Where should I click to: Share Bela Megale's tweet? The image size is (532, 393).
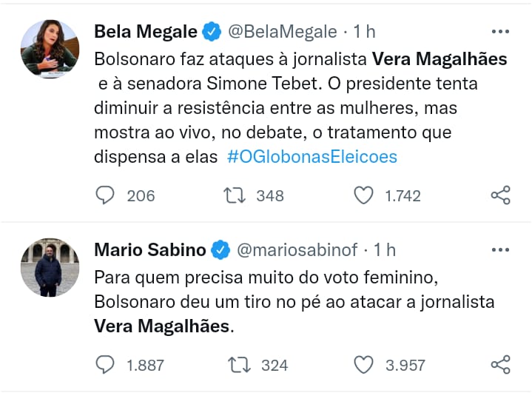point(501,195)
